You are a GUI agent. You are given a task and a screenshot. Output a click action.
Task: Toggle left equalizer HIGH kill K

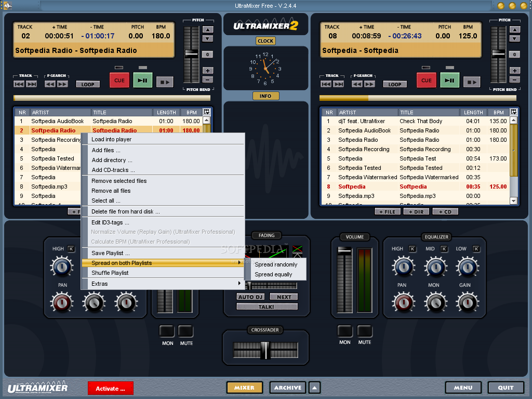click(x=71, y=249)
